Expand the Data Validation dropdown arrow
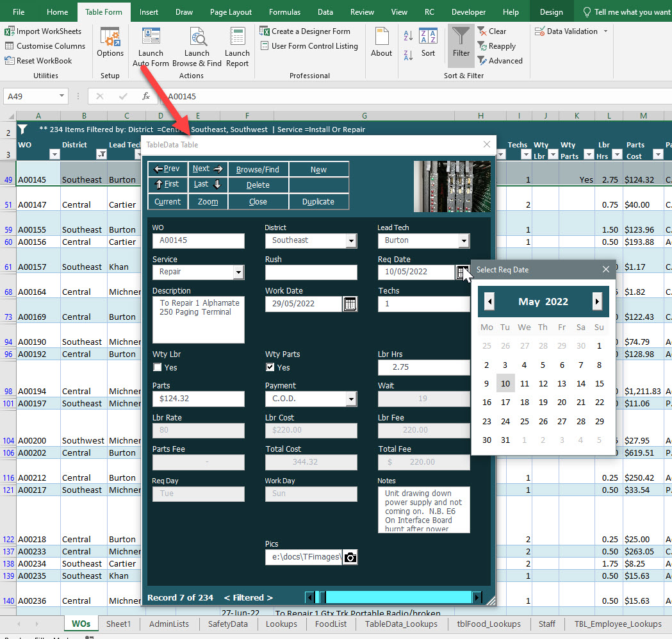672x639 pixels. 605,31
